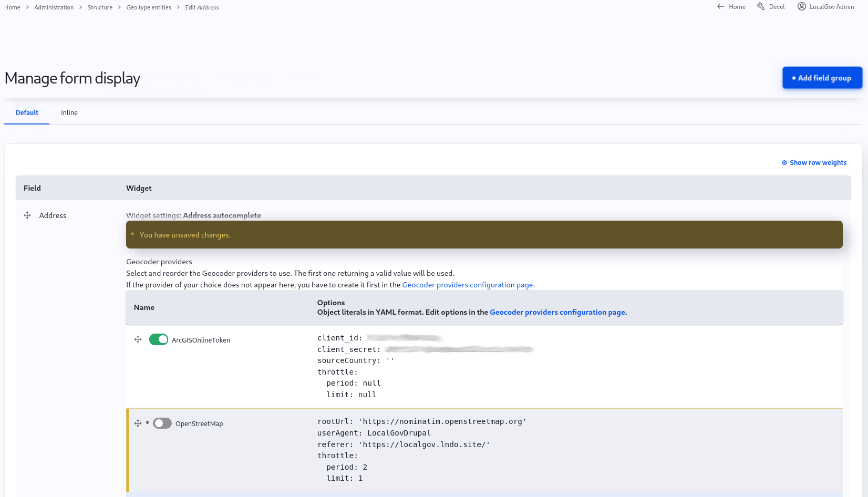
Task: Click the LocalGov Admin user account icon
Action: [802, 6]
